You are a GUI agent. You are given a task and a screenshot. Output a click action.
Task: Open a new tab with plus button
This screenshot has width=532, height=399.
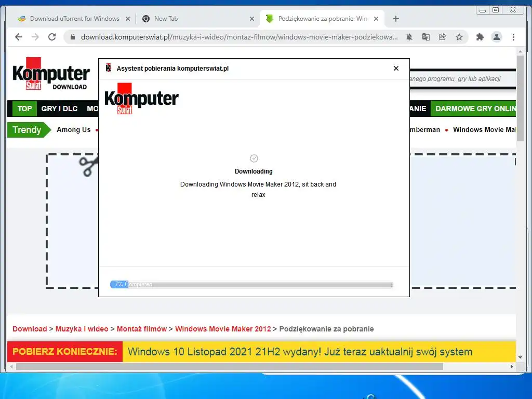(x=395, y=19)
